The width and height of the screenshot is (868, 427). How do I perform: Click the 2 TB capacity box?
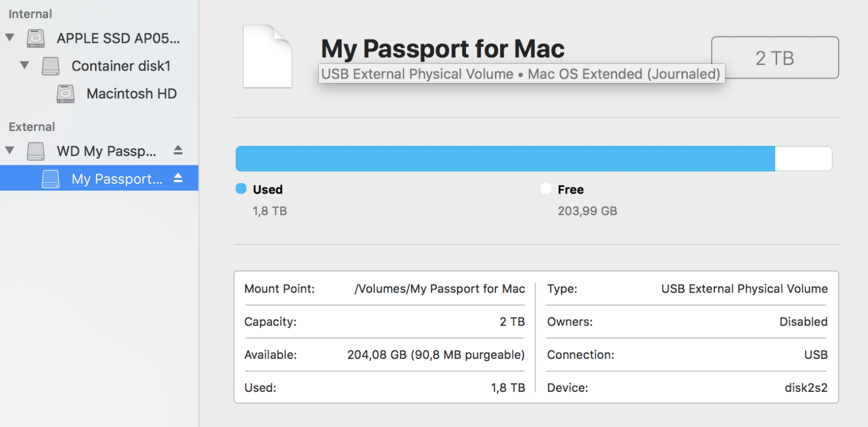coord(775,57)
